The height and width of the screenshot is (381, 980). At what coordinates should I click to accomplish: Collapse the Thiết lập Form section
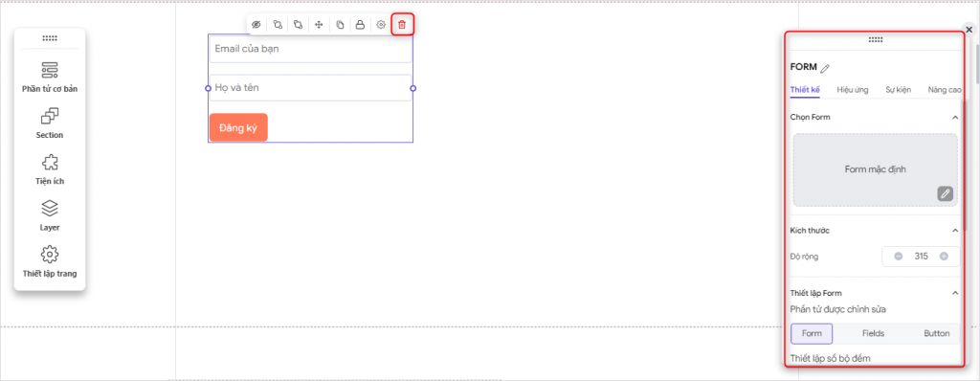(955, 293)
